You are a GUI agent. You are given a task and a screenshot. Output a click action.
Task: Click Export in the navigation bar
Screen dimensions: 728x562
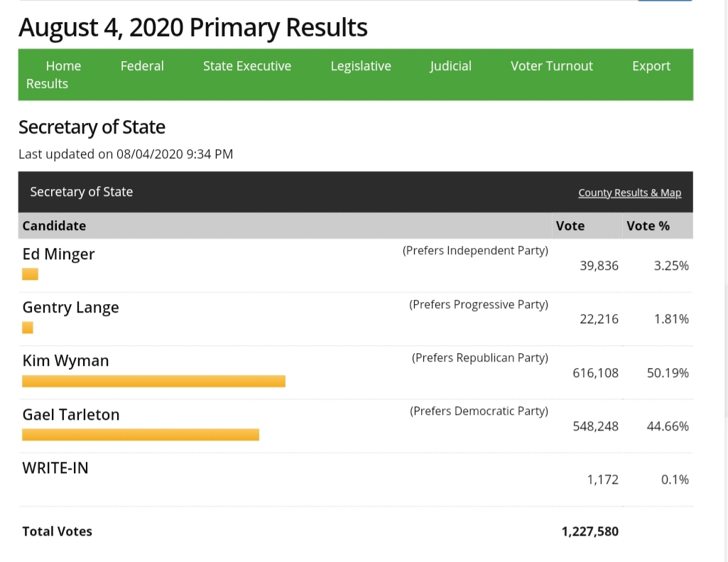pyautogui.click(x=651, y=66)
